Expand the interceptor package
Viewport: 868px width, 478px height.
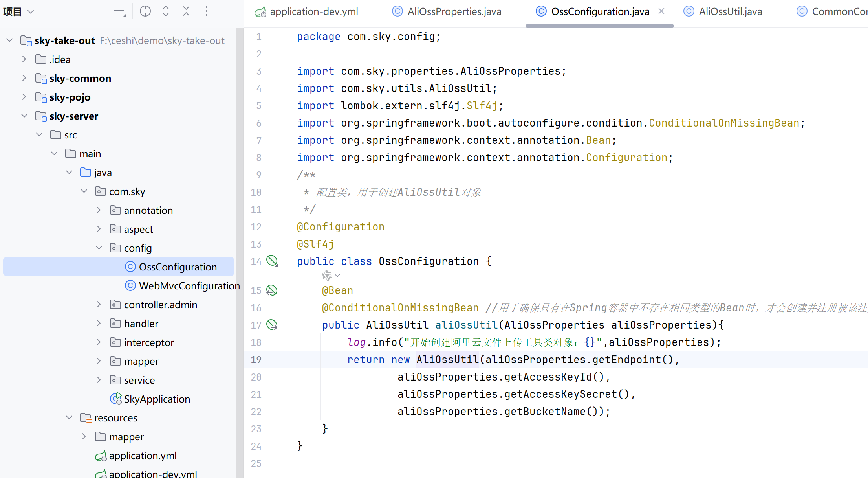click(99, 342)
